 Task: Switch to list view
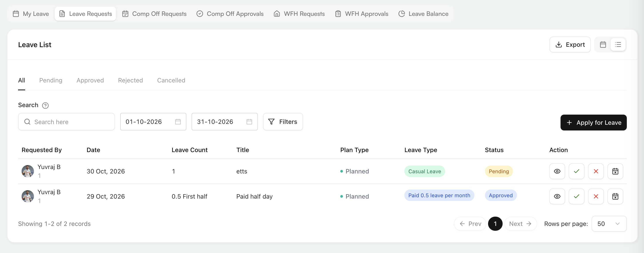(x=618, y=45)
